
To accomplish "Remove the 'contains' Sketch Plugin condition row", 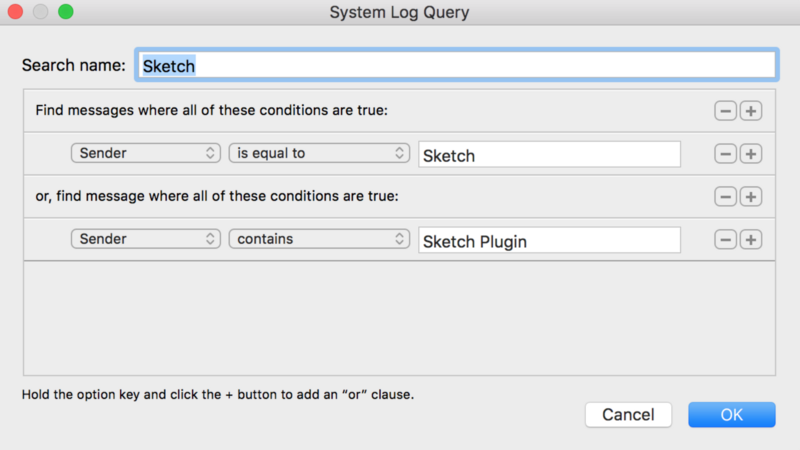I will [725, 240].
